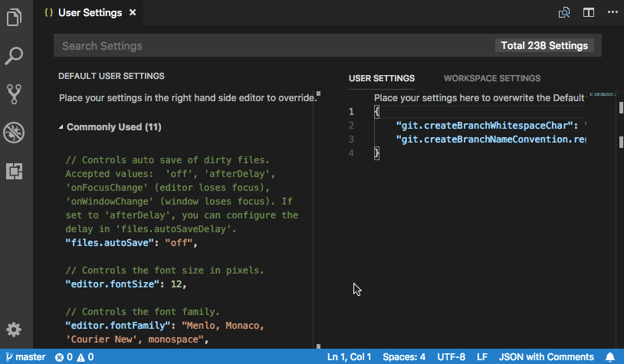The width and height of the screenshot is (624, 364).
Task: Select language mode JSON with Comments
Action: click(546, 357)
